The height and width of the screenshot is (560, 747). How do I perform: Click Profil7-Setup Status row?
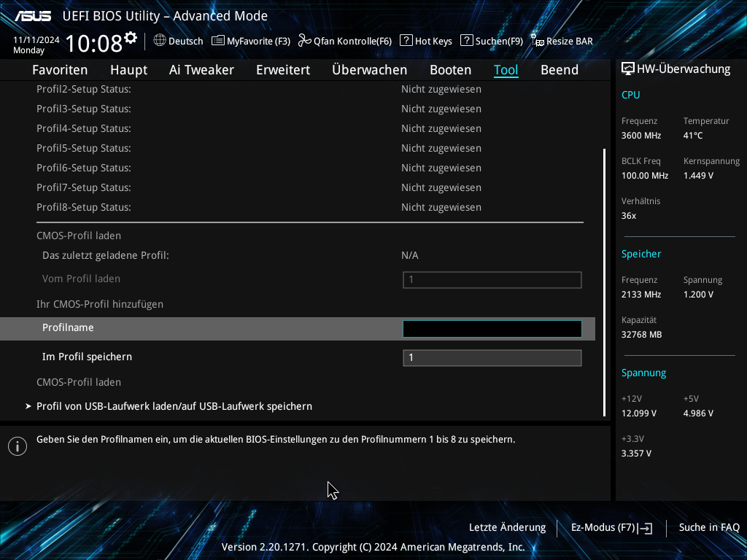[298, 187]
